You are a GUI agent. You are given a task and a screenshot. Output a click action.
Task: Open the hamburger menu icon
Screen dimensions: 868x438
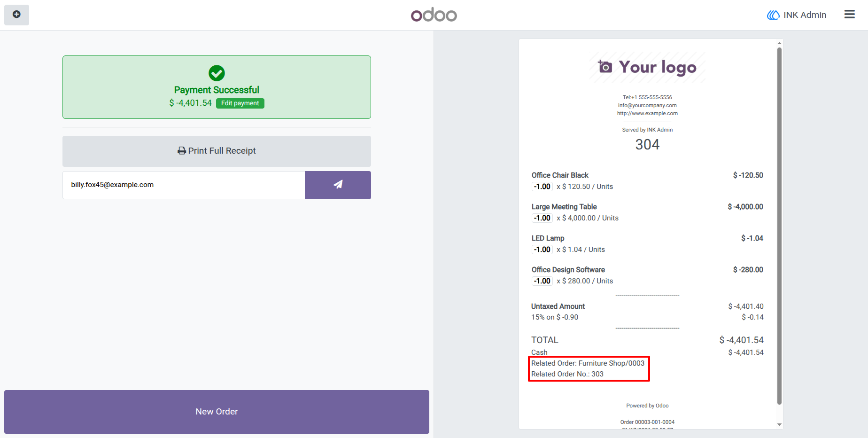click(849, 15)
